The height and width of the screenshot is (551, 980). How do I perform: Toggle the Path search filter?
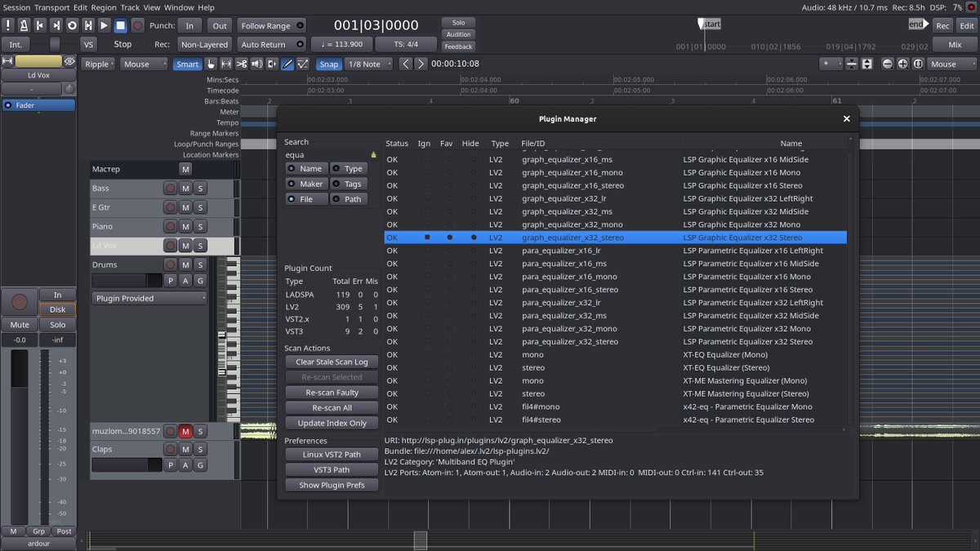[349, 199]
